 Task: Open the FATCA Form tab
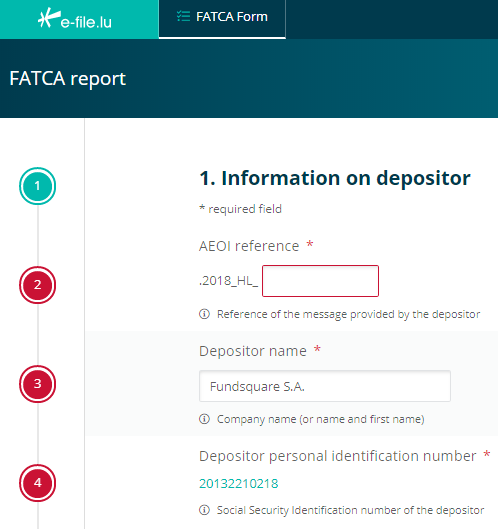[x=222, y=19]
